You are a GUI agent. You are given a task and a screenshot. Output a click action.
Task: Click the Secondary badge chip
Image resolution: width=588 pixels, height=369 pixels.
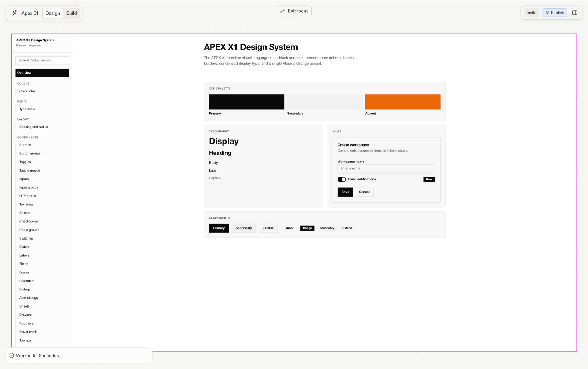click(x=327, y=228)
